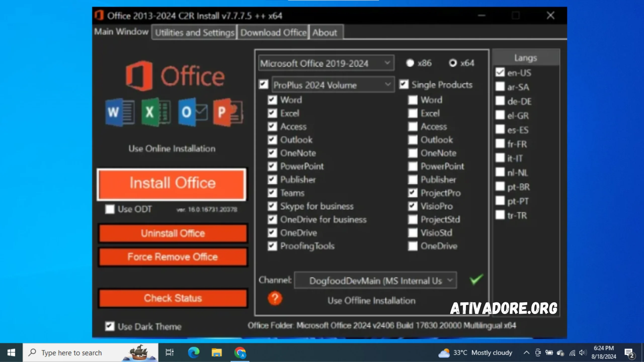Check the pt-BR language checkbox

click(500, 186)
